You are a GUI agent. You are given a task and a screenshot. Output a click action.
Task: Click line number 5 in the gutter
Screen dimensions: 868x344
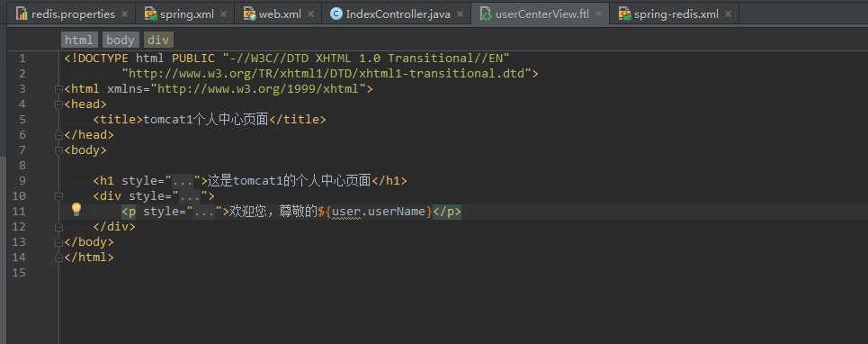22,120
